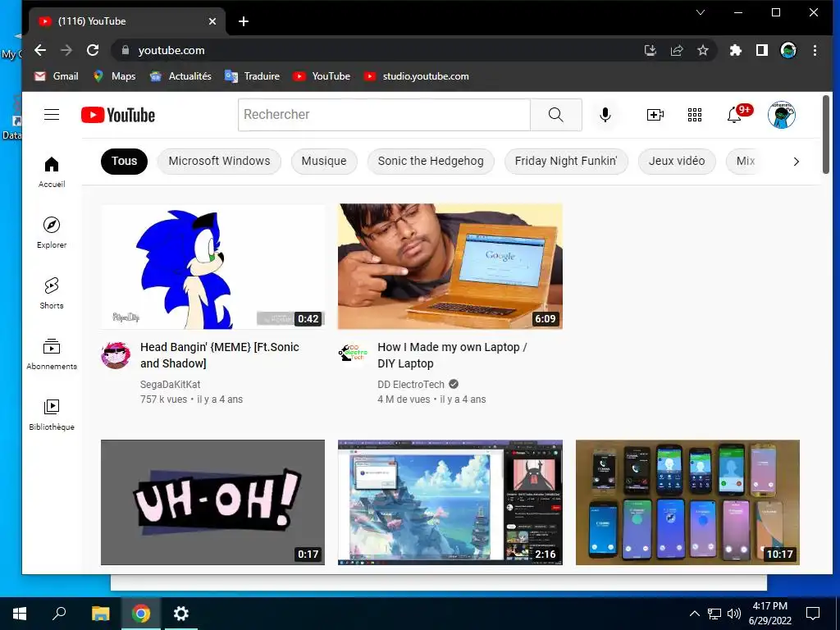Open a new browser tab

point(243,21)
